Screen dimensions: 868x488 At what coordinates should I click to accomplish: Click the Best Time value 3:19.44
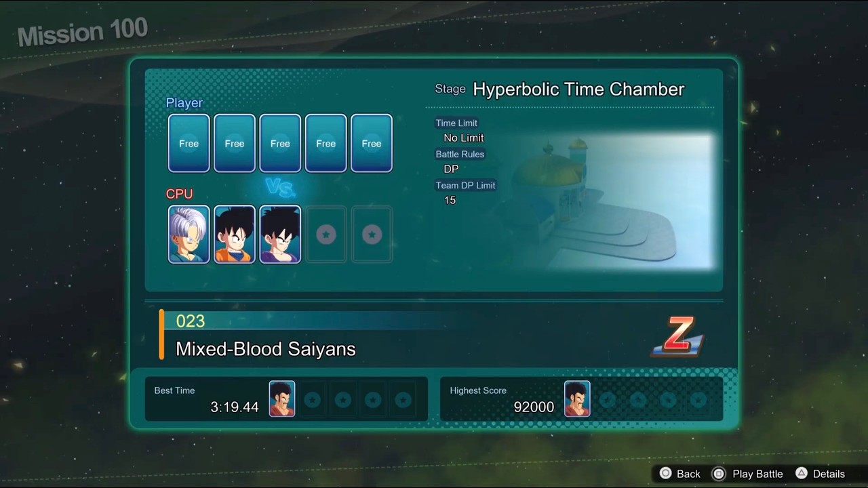click(235, 407)
